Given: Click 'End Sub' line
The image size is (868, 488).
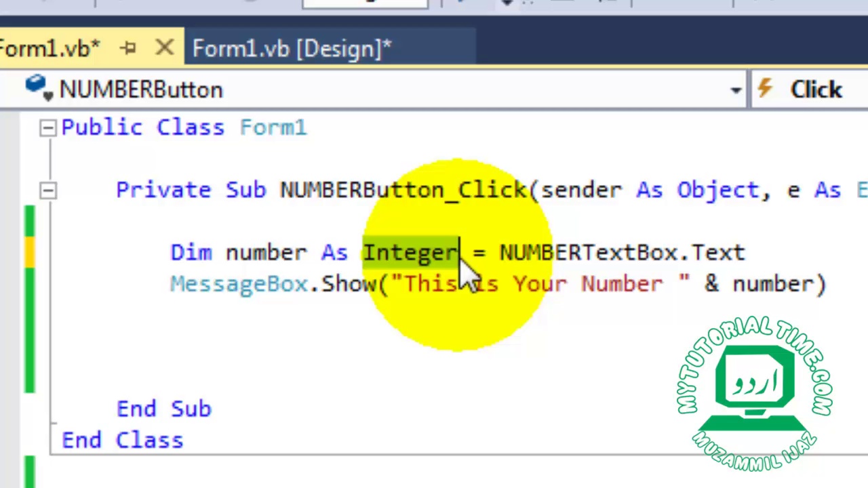Looking at the screenshot, I should pyautogui.click(x=163, y=409).
